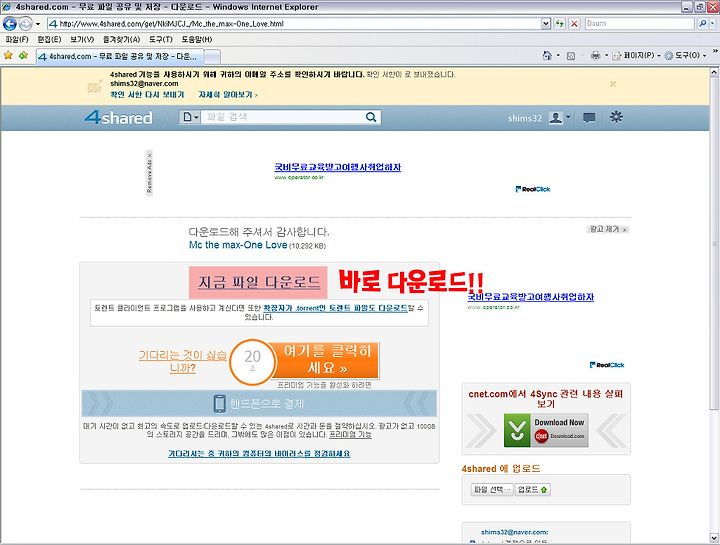Viewport: 720px width, 545px height.
Task: Click the Add to Favorites icon
Action: point(23,56)
